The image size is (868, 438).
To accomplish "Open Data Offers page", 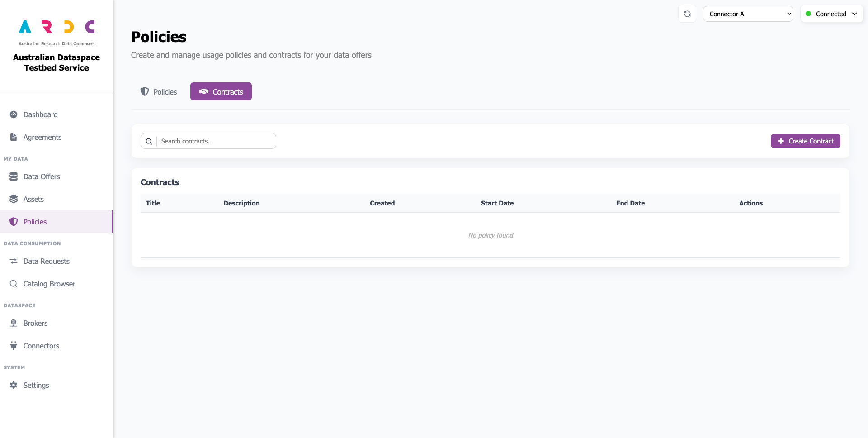I will 57,176.
